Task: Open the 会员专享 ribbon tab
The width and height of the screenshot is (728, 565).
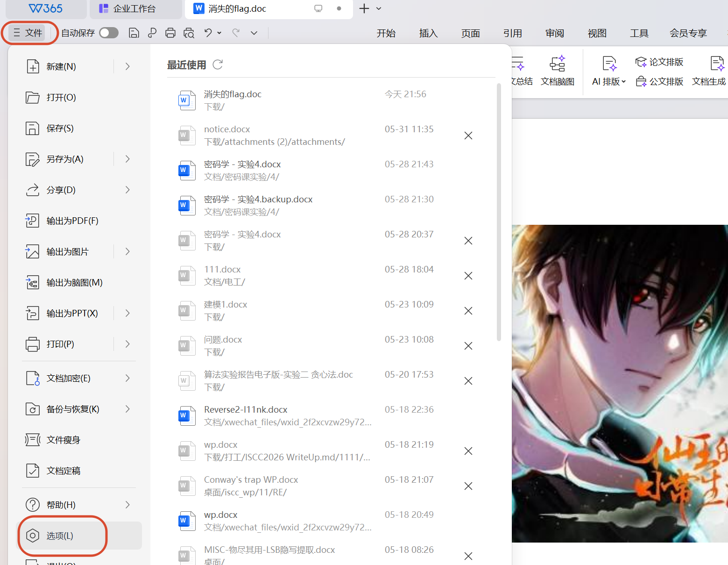Action: [x=688, y=33]
